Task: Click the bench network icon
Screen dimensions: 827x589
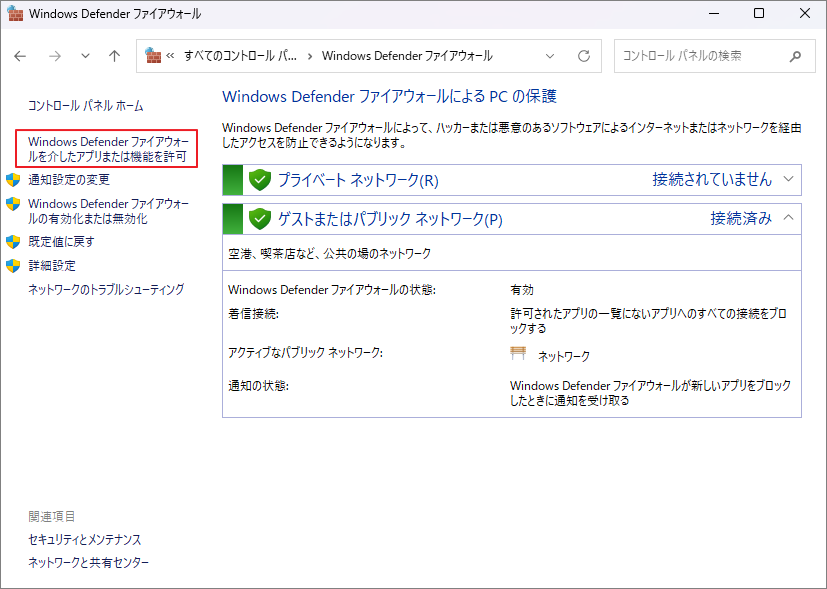Action: pos(518,353)
